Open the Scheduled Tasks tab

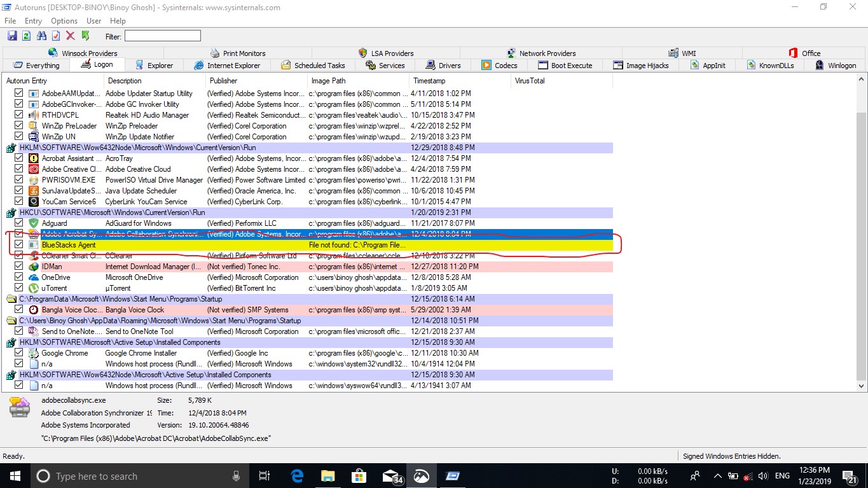pos(312,66)
